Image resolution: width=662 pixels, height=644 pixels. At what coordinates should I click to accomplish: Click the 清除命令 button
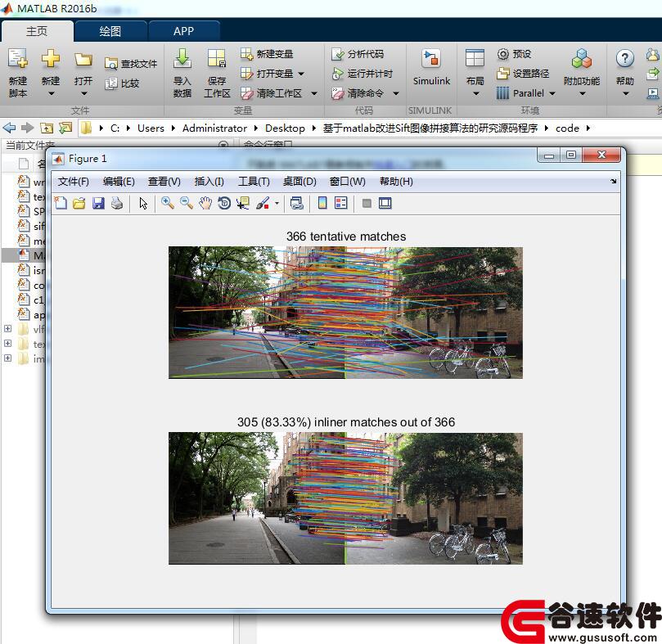[x=358, y=93]
